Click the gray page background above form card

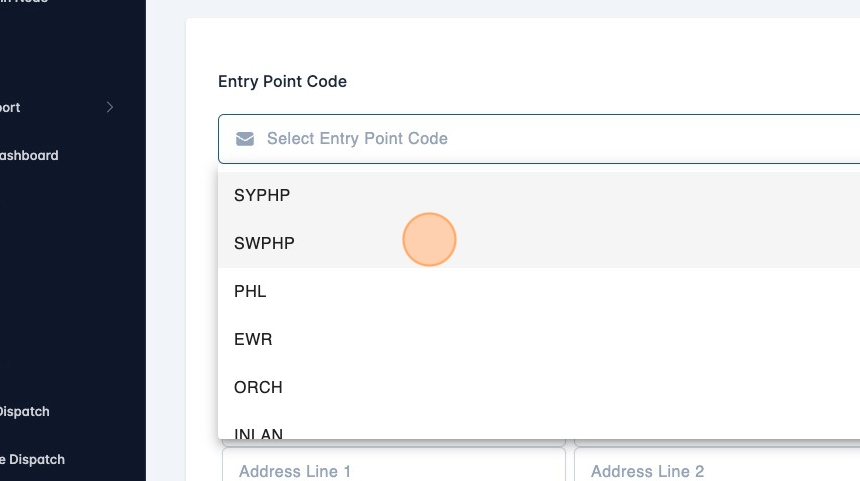[500, 8]
